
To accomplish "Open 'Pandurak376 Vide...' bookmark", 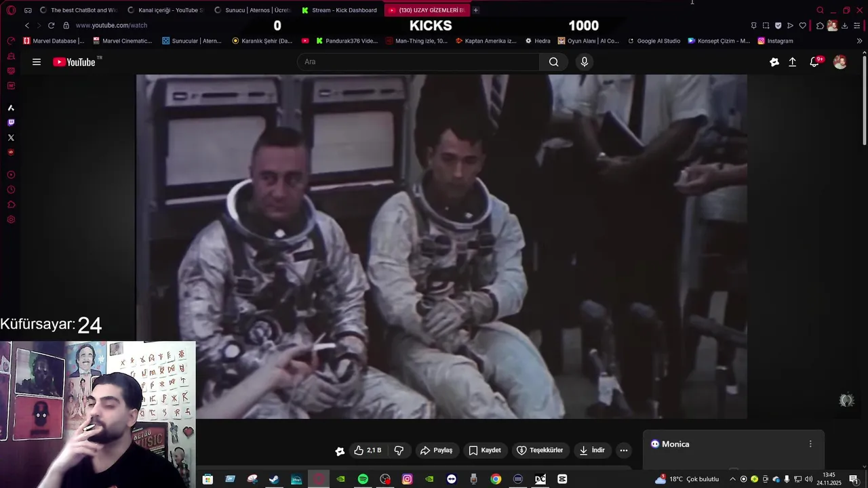I will click(x=347, y=41).
